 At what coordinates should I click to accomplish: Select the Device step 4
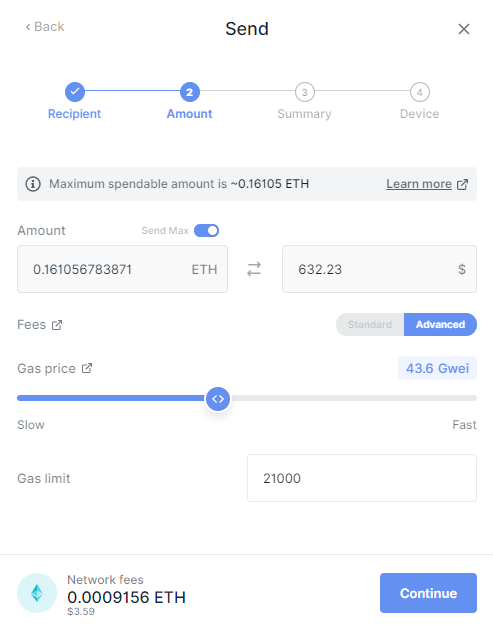(420, 92)
